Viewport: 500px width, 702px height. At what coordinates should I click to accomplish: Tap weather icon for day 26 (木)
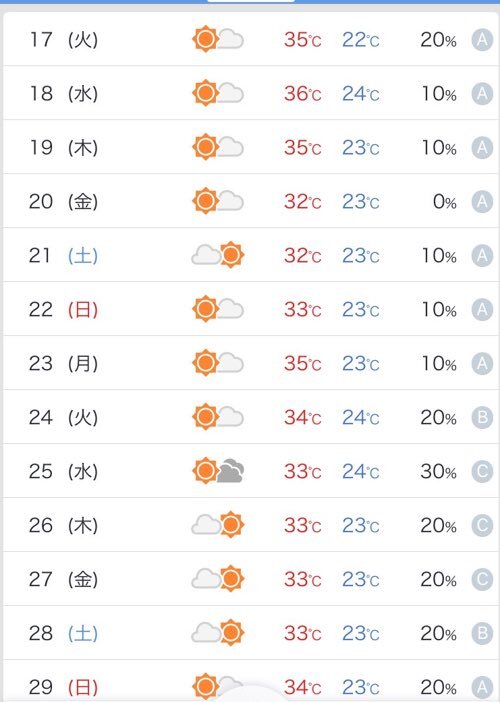[218, 524]
